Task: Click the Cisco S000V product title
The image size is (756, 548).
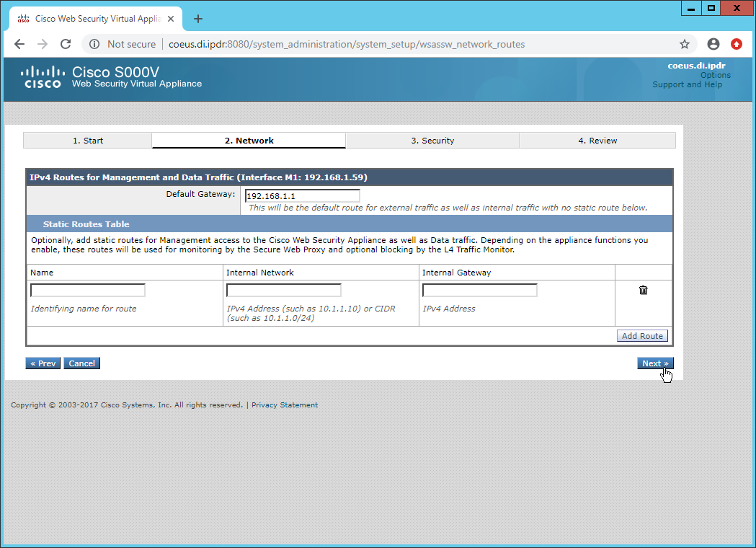Action: 116,72
